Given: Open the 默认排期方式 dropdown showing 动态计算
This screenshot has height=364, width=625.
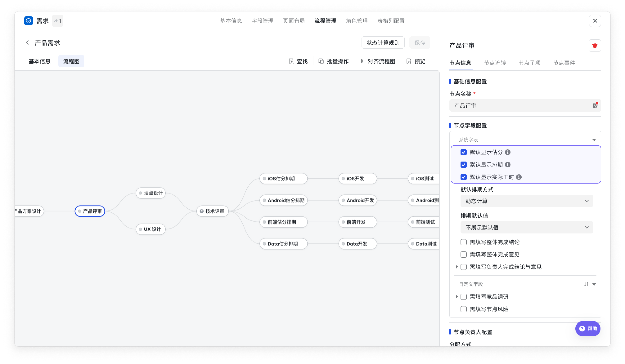Looking at the screenshot, I should [526, 201].
